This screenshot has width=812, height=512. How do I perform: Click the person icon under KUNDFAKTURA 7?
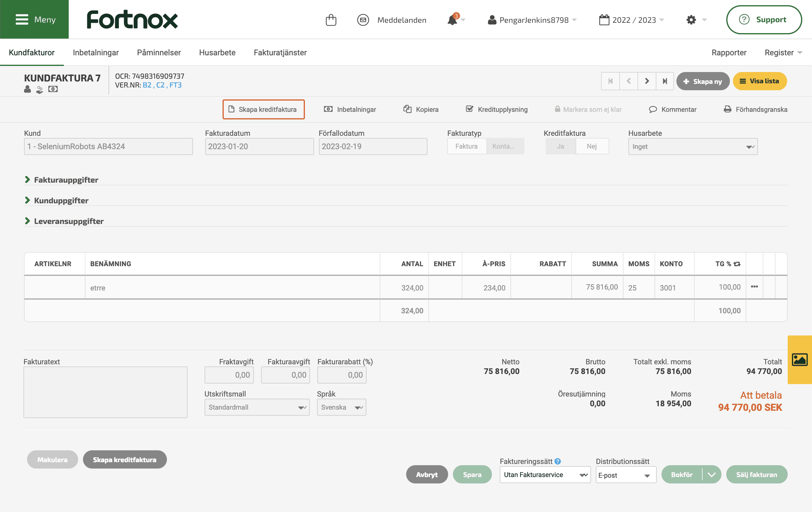(28, 89)
